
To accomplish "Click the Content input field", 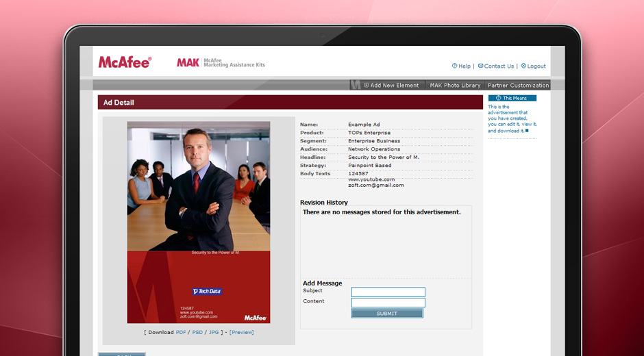I will (x=388, y=303).
